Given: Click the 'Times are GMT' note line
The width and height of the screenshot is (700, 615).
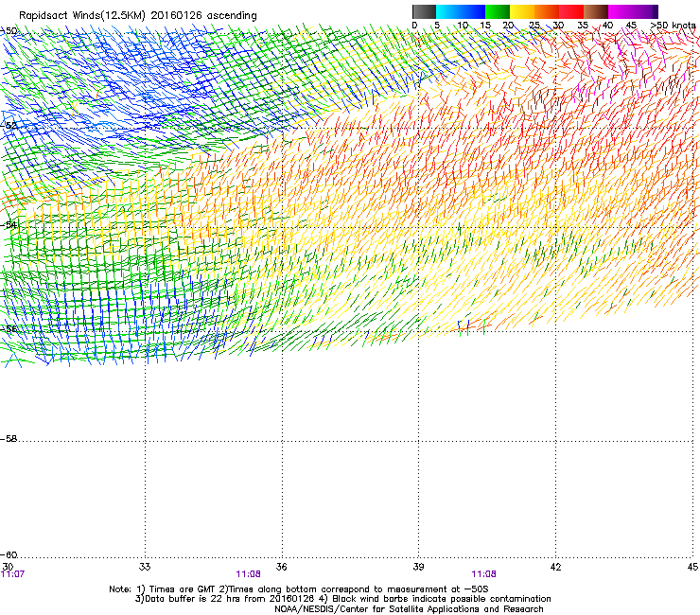Looking at the screenshot, I should coord(299,589).
